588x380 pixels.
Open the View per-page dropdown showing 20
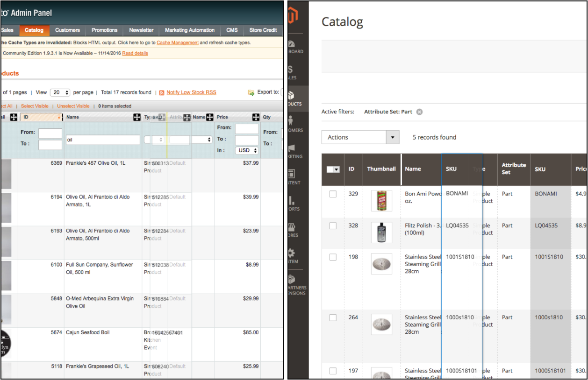[60, 92]
